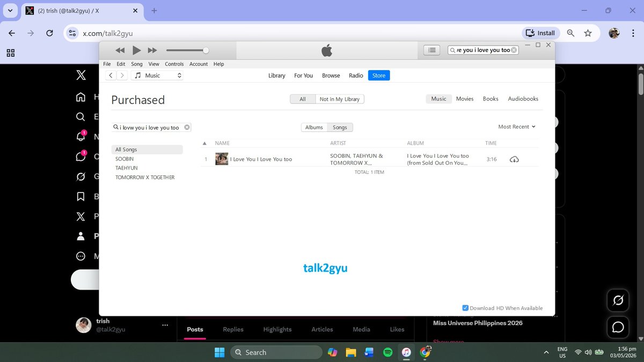The width and height of the screenshot is (644, 362).
Task: Switch to Replies tab on X profile
Action: pyautogui.click(x=233, y=329)
